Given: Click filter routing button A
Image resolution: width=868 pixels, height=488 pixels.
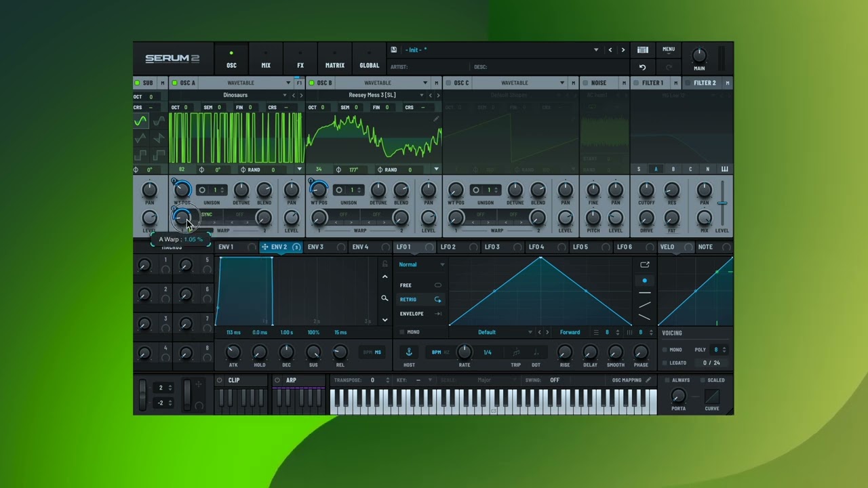Looking at the screenshot, I should pyautogui.click(x=656, y=169).
